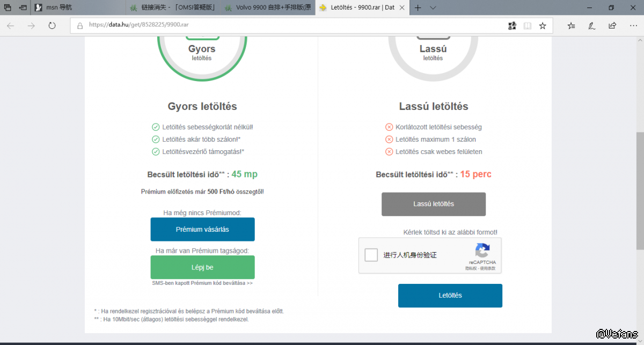This screenshot has width=644, height=345.
Task: Click the Lassú letöltés heading text
Action: point(434,106)
